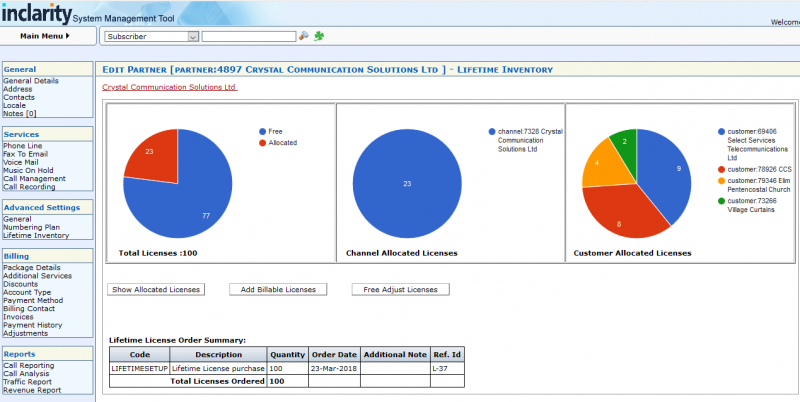The image size is (800, 402).
Task: Click the General section header in sidebar
Action: tap(47, 69)
